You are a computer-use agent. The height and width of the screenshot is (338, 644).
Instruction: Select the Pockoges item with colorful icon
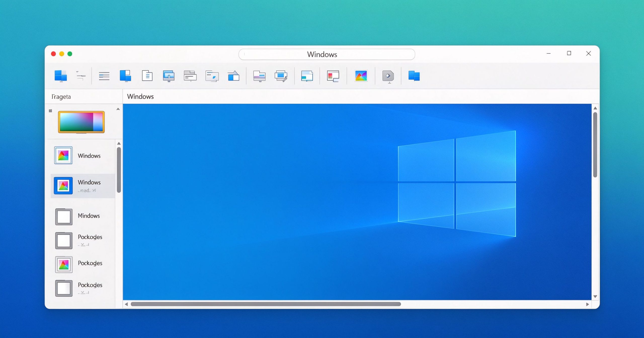(x=83, y=264)
